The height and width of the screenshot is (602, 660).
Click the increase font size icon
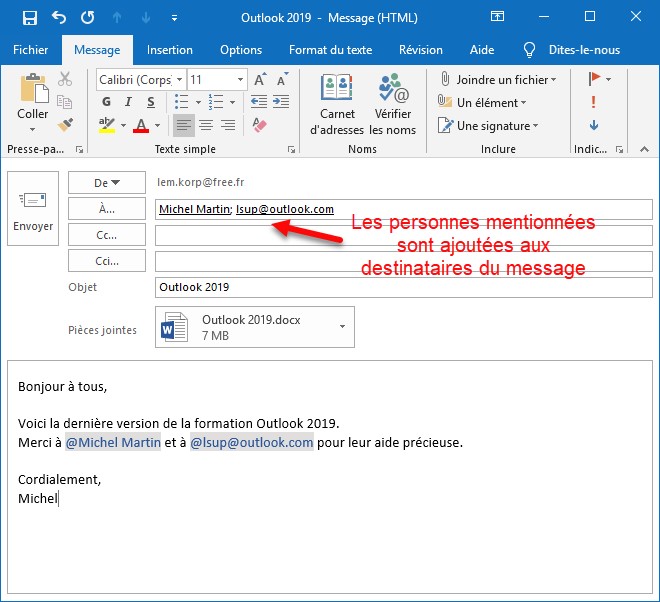coord(260,80)
